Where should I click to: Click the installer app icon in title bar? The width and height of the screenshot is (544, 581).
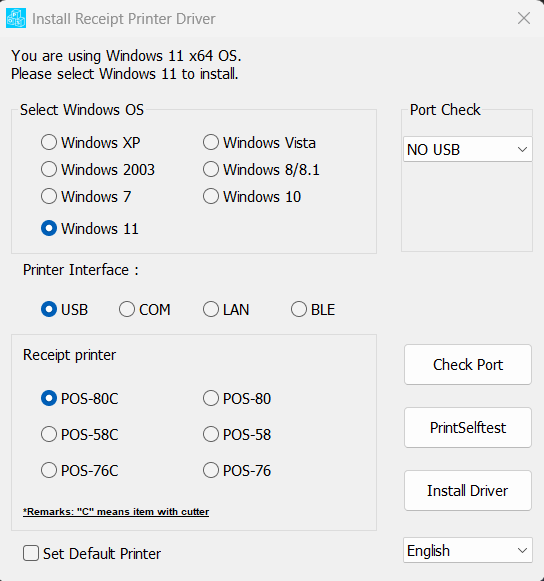click(16, 18)
